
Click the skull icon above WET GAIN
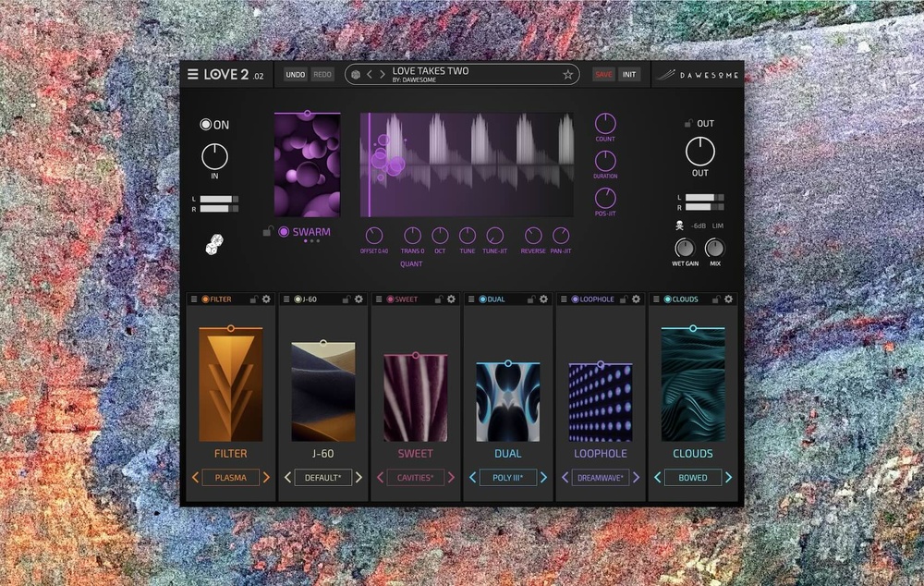pyautogui.click(x=679, y=226)
